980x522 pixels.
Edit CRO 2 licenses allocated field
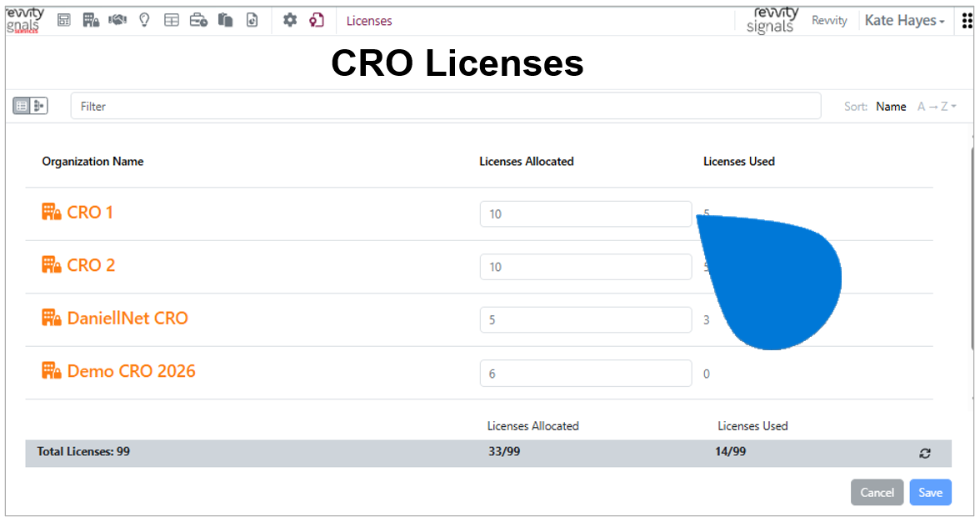click(x=586, y=267)
